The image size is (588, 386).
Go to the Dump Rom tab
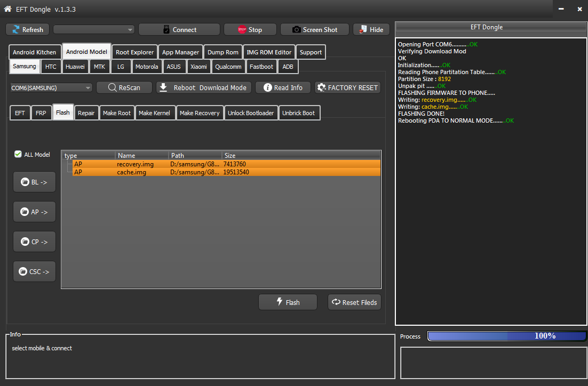point(223,52)
